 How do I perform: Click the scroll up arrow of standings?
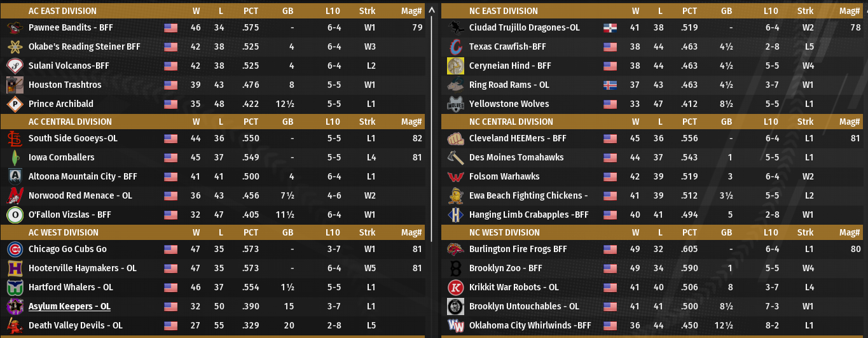tap(432, 10)
